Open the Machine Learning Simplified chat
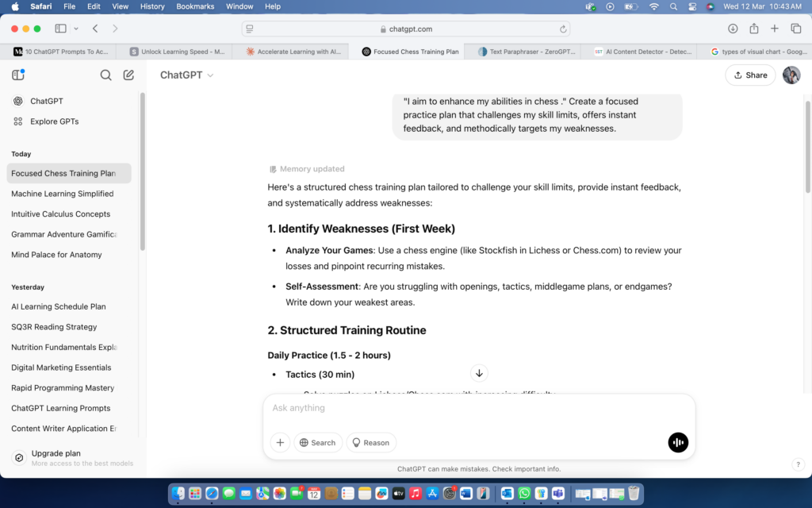The image size is (812, 508). click(63, 194)
